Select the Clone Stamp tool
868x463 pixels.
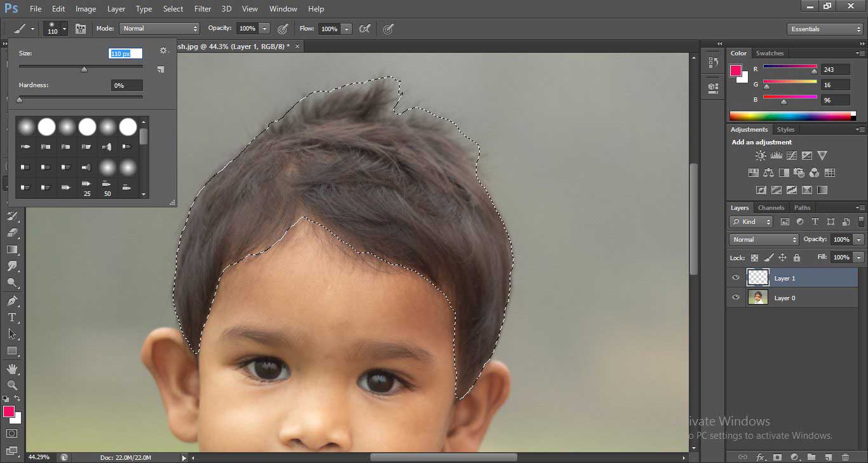[x=13, y=200]
